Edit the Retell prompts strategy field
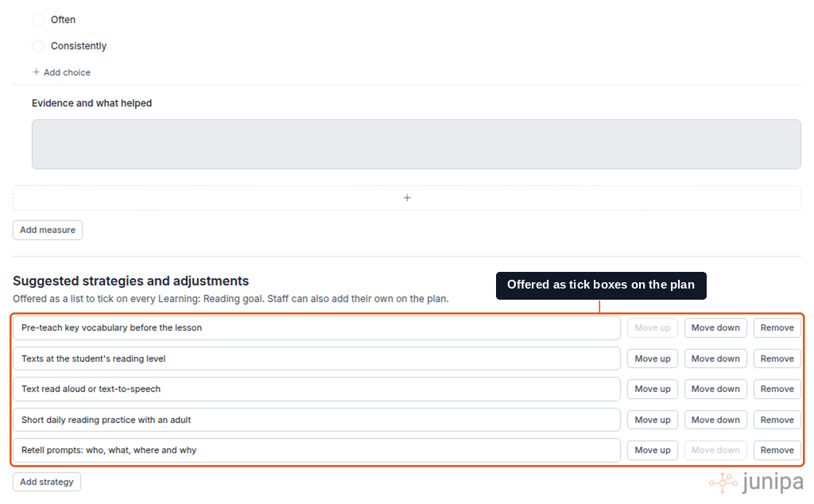Screen dimensions: 814x504 click(x=316, y=451)
